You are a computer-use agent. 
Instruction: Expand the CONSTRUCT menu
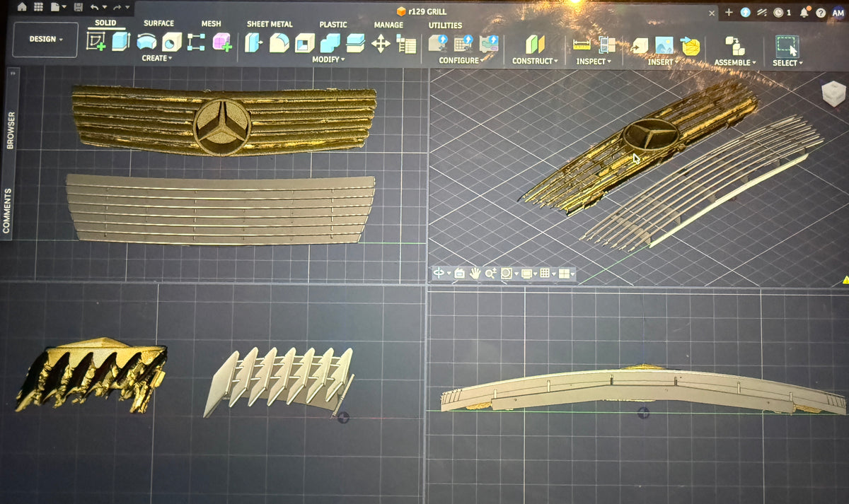[x=535, y=61]
